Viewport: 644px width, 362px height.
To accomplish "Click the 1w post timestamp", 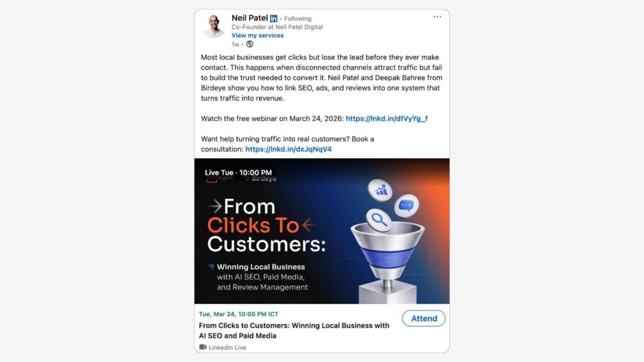I will click(x=235, y=45).
